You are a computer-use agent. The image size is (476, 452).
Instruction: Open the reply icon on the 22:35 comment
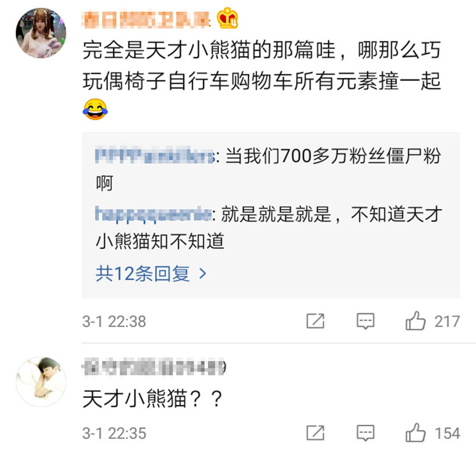(365, 433)
